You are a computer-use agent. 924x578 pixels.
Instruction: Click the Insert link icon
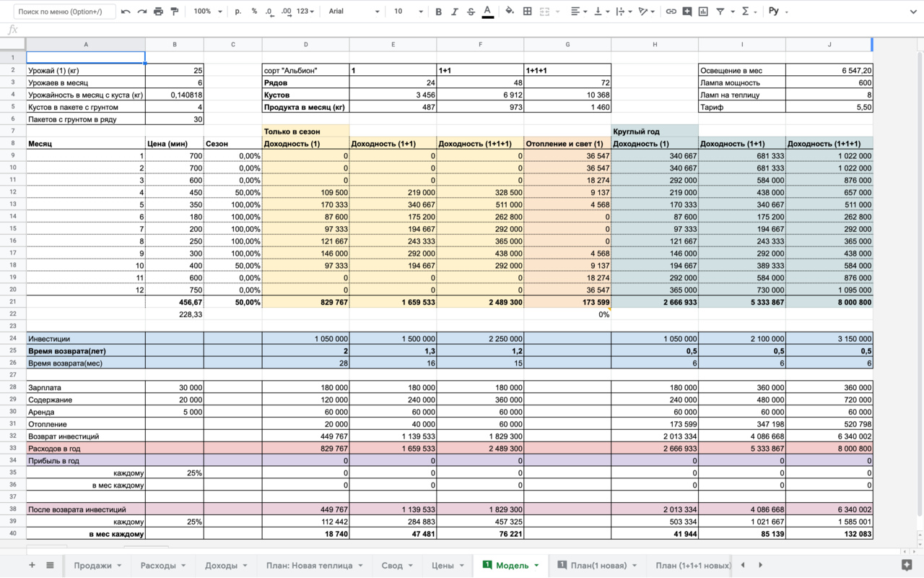click(x=671, y=12)
